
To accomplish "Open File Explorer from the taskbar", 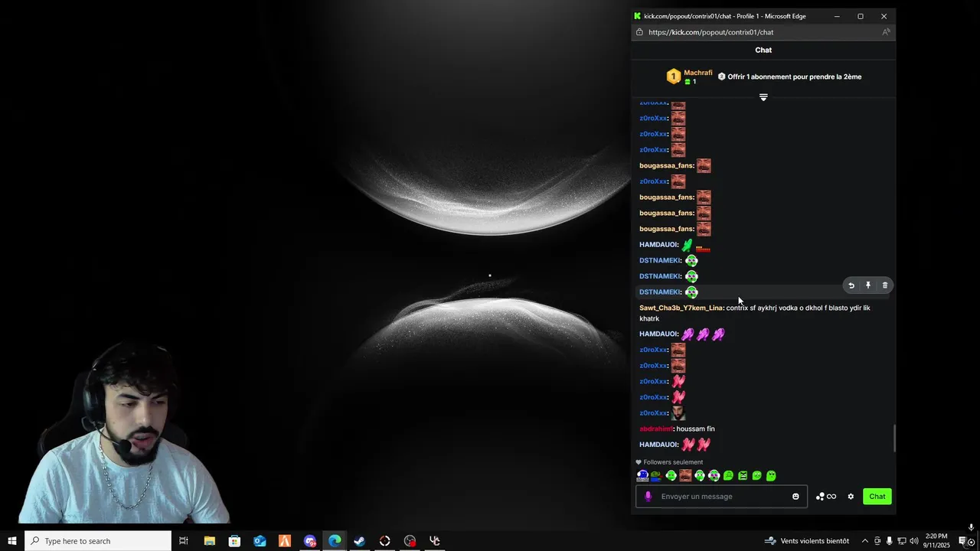I will click(x=209, y=541).
